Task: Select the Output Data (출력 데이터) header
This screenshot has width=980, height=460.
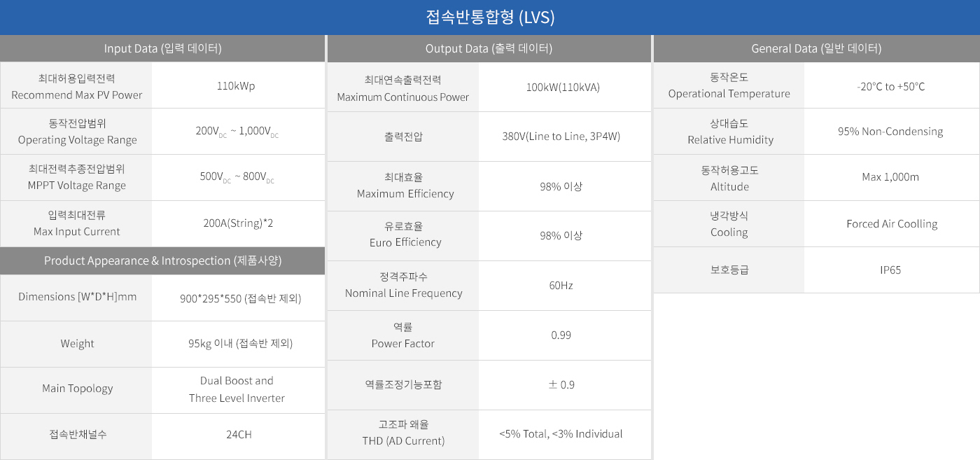Action: [x=489, y=48]
